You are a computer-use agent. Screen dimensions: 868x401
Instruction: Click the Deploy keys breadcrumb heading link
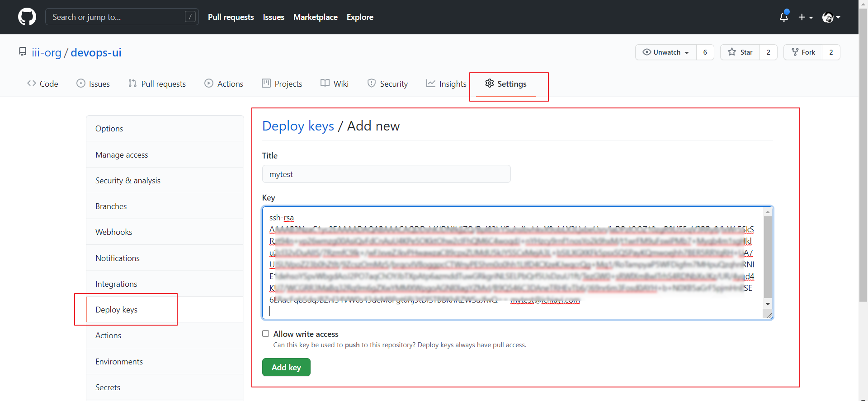[298, 126]
